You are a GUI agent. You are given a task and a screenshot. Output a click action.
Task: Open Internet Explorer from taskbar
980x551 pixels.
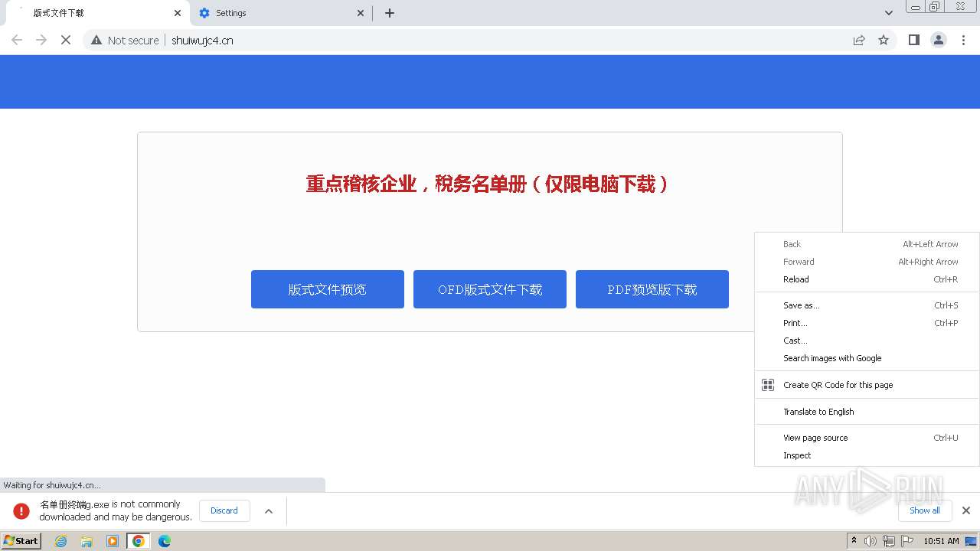point(60,541)
